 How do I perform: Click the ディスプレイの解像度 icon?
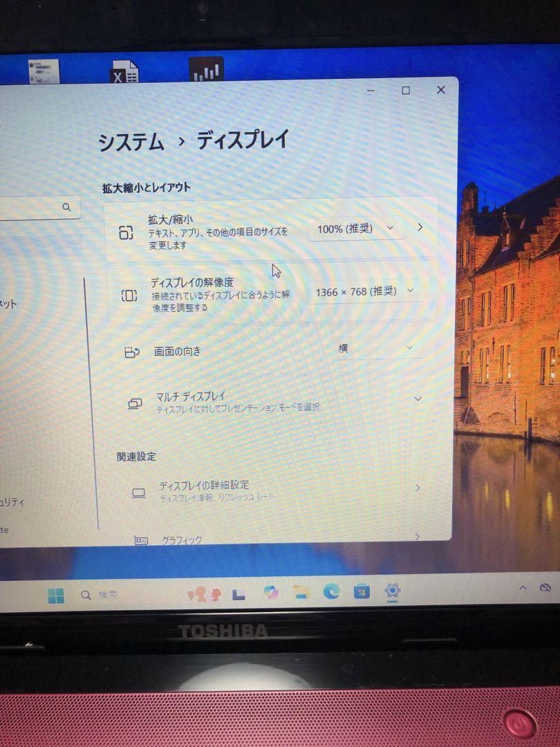pos(129,296)
